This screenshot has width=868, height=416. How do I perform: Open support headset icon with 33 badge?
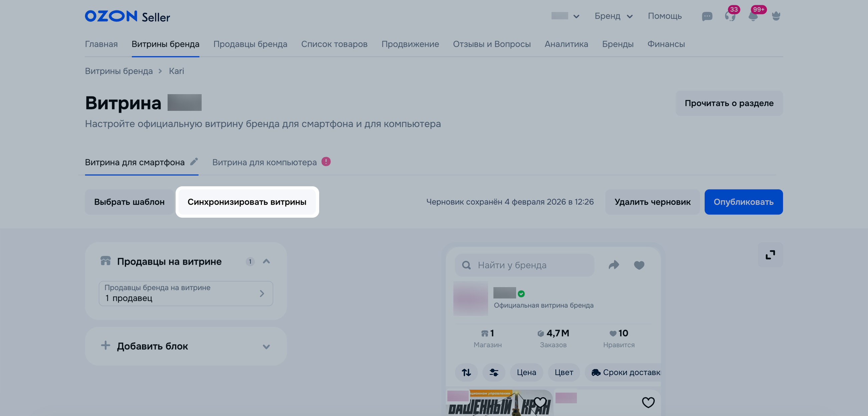click(x=730, y=16)
